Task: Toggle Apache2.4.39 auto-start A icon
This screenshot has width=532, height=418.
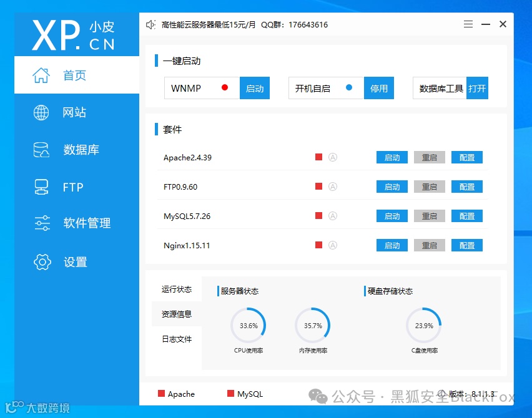Action: (333, 157)
